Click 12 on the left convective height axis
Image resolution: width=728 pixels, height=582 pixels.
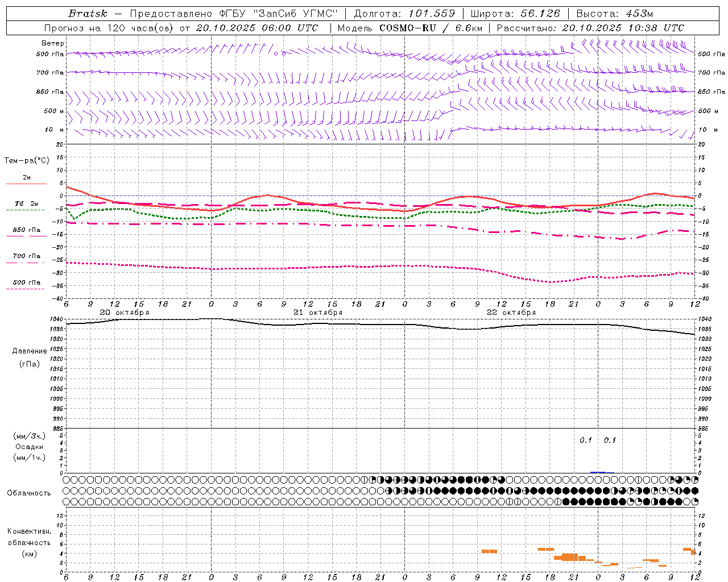[x=60, y=516]
